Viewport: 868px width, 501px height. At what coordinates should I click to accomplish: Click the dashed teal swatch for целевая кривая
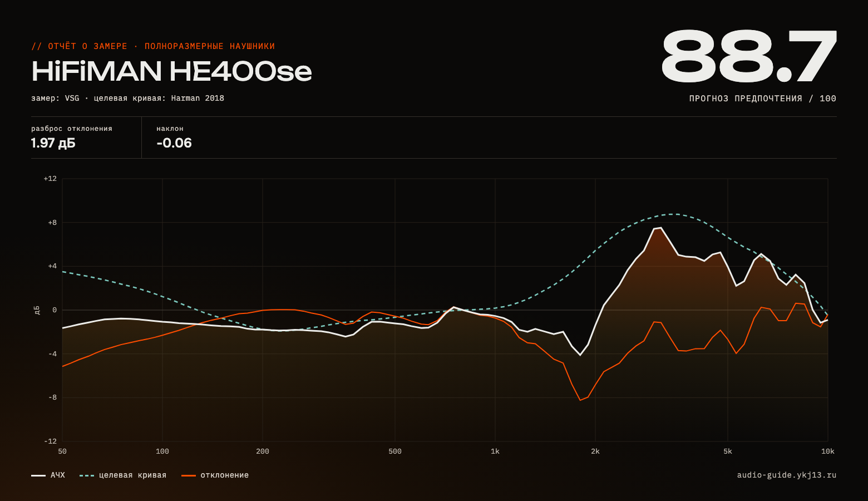tap(87, 475)
